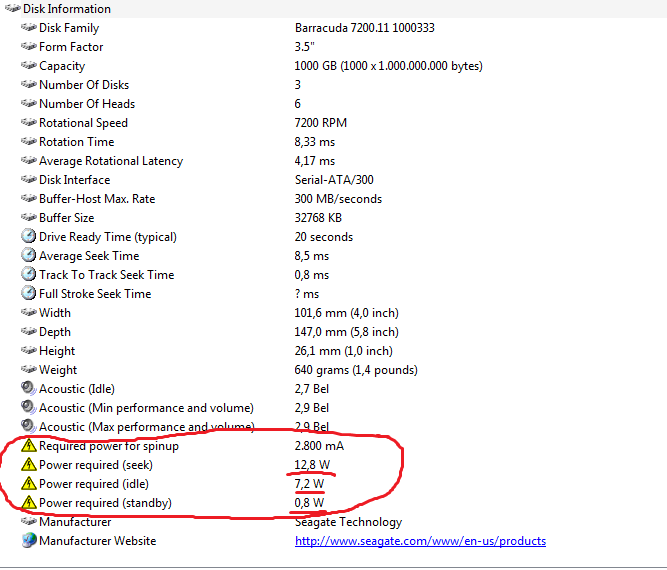The width and height of the screenshot is (667, 570).
Task: Select the 2,7 Bel idle acoustic value
Action: click(x=312, y=389)
